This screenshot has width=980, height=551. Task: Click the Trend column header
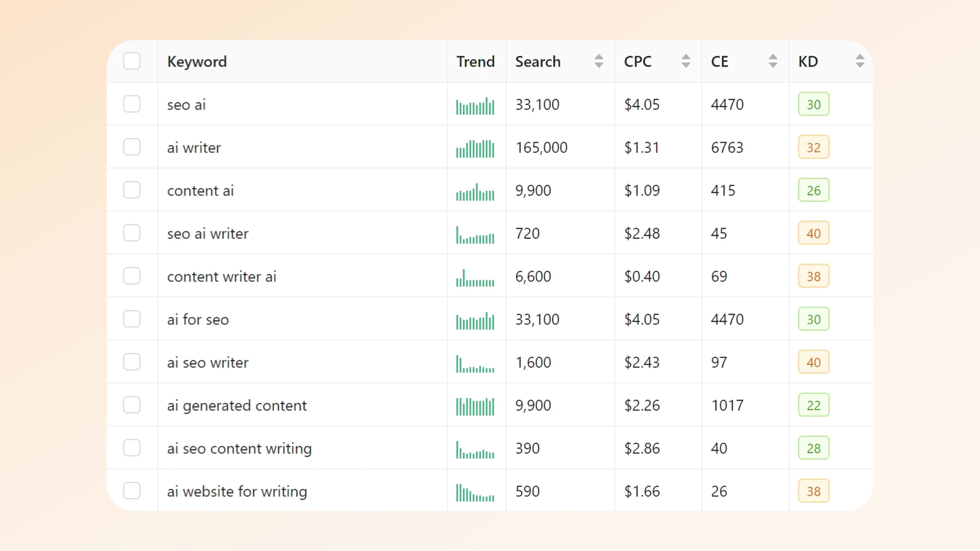coord(475,62)
